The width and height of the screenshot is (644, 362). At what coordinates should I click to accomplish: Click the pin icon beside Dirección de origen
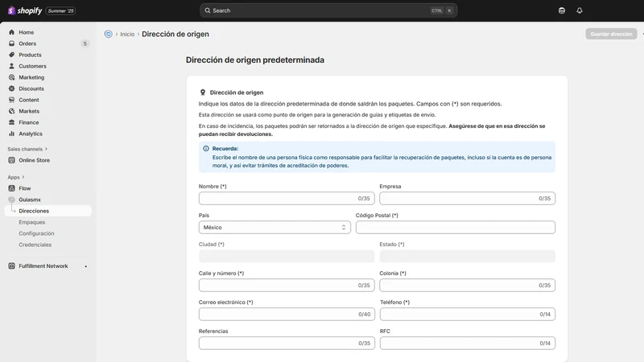[203, 93]
